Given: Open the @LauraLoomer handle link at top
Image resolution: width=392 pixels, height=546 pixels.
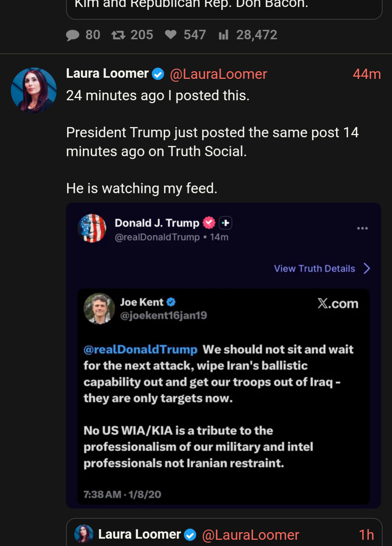Looking at the screenshot, I should click(x=218, y=74).
